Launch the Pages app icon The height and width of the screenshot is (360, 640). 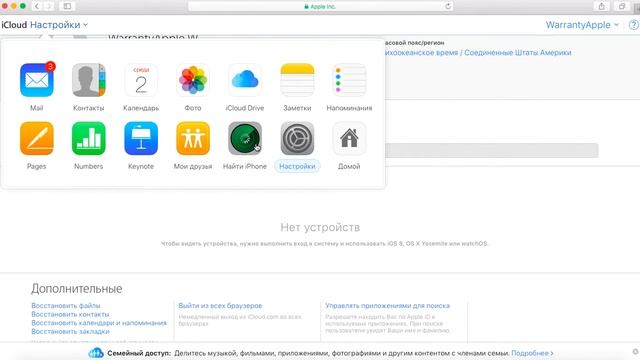37,138
